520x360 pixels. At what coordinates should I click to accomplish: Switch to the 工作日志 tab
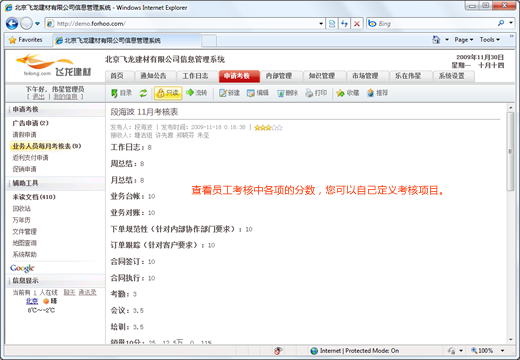pyautogui.click(x=197, y=76)
